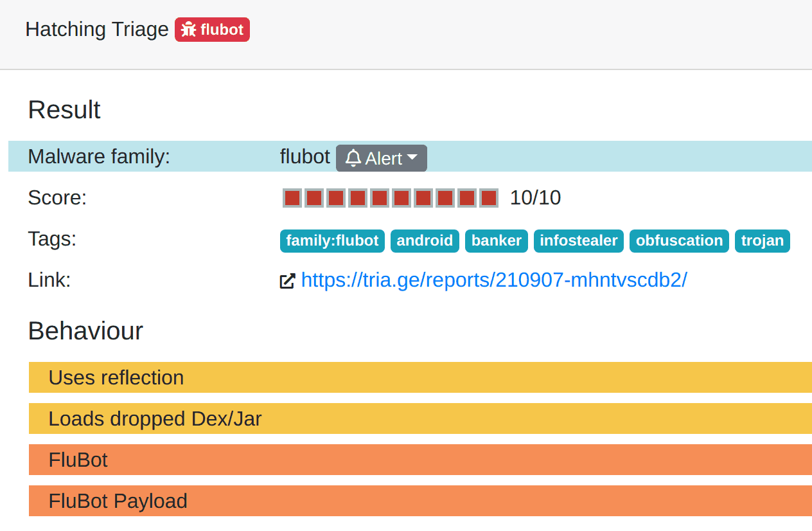Click the red flubot badge beside Hatching Triage

[212, 30]
